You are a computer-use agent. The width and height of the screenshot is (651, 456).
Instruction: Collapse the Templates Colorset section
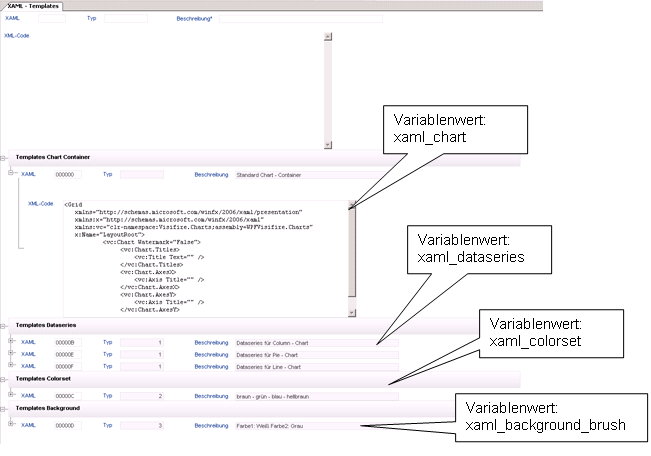click(x=3, y=380)
